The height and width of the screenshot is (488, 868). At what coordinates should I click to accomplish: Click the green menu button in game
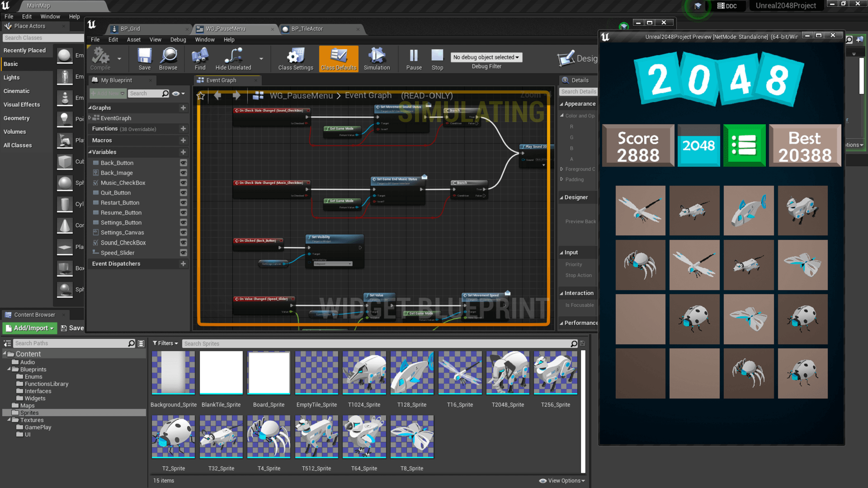[x=744, y=145]
